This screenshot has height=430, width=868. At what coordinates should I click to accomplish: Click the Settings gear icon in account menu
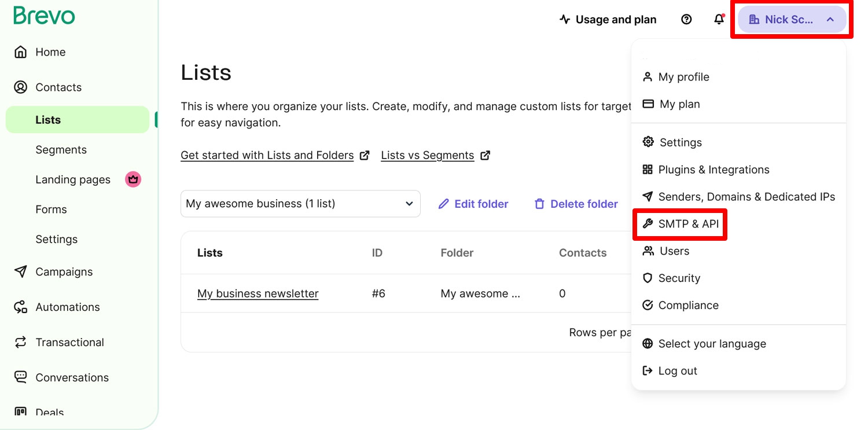[x=648, y=142]
